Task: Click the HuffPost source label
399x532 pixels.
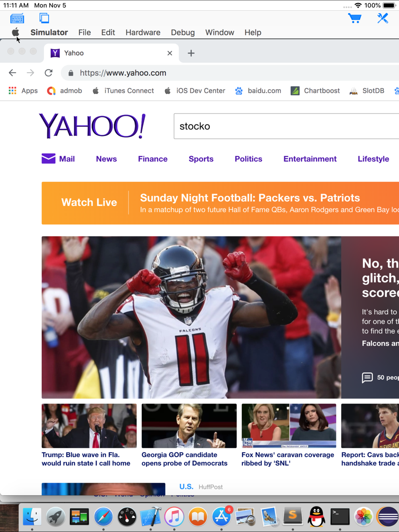Action: click(211, 487)
